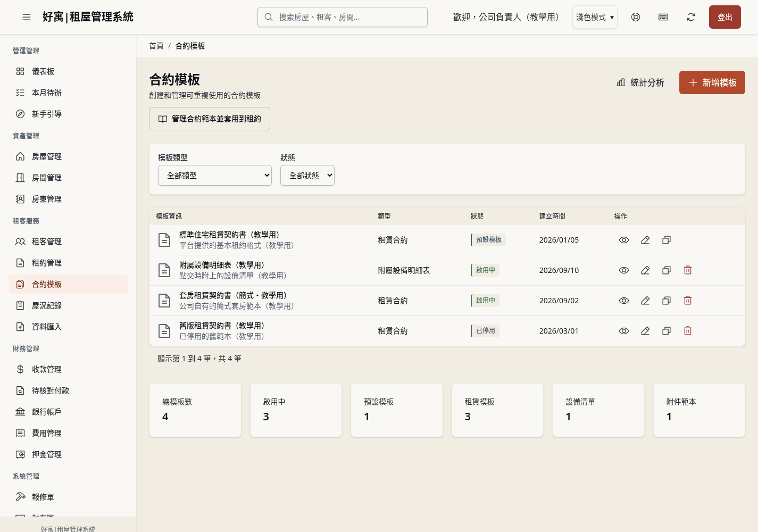Open 儀表板 in the sidebar
The height and width of the screenshot is (532, 766).
tap(68, 71)
